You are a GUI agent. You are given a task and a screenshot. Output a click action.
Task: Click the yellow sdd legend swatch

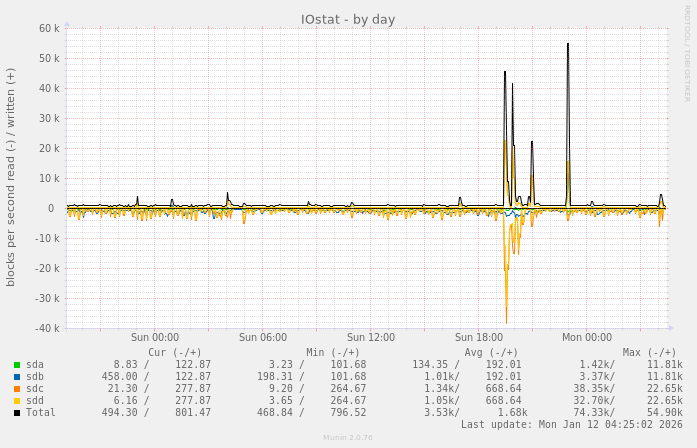click(17, 401)
